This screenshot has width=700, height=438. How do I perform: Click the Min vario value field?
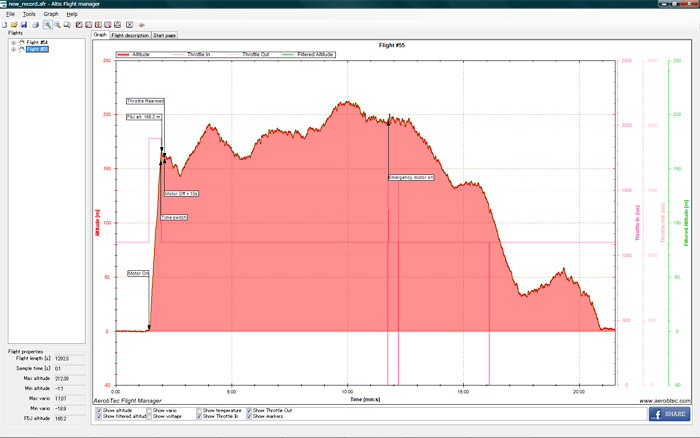click(69, 409)
